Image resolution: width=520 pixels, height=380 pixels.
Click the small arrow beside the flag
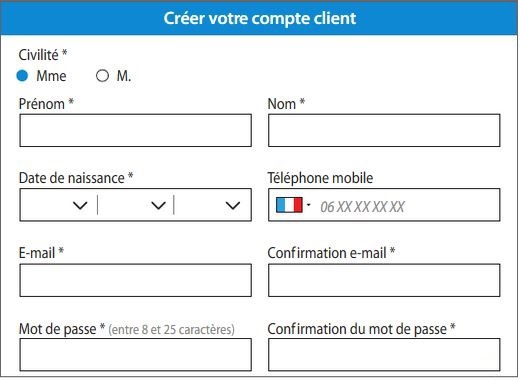pyautogui.click(x=308, y=205)
